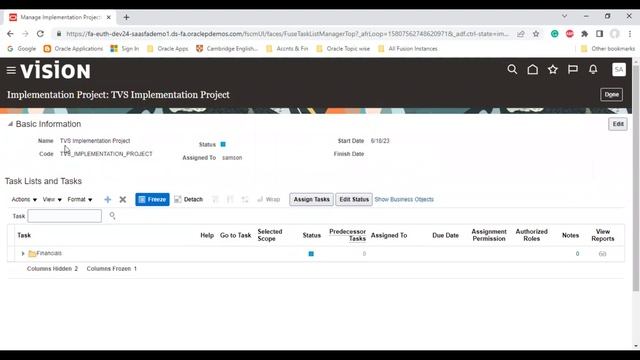Select the Manage Implementation Project browser tab
The image size is (640, 360).
(x=60, y=17)
